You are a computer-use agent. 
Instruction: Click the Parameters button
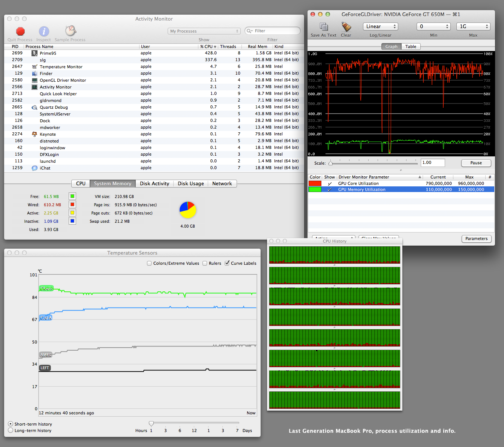click(x=476, y=238)
